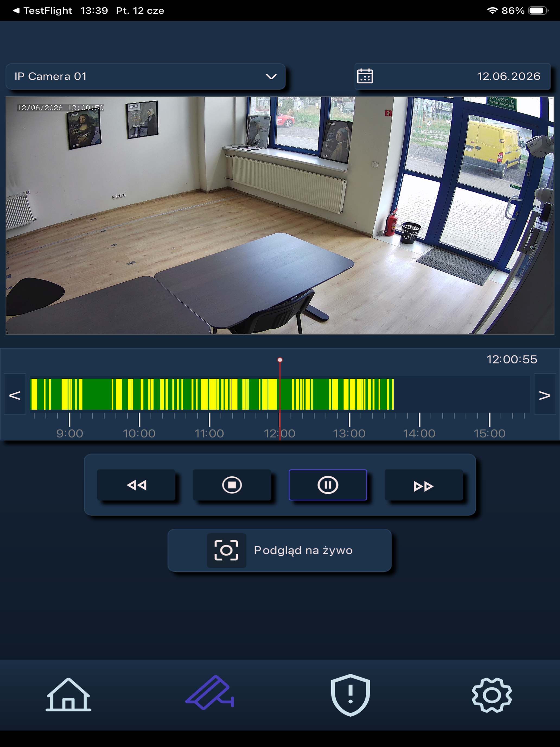560x747 pixels.
Task: Pause the recording playback
Action: pos(328,485)
